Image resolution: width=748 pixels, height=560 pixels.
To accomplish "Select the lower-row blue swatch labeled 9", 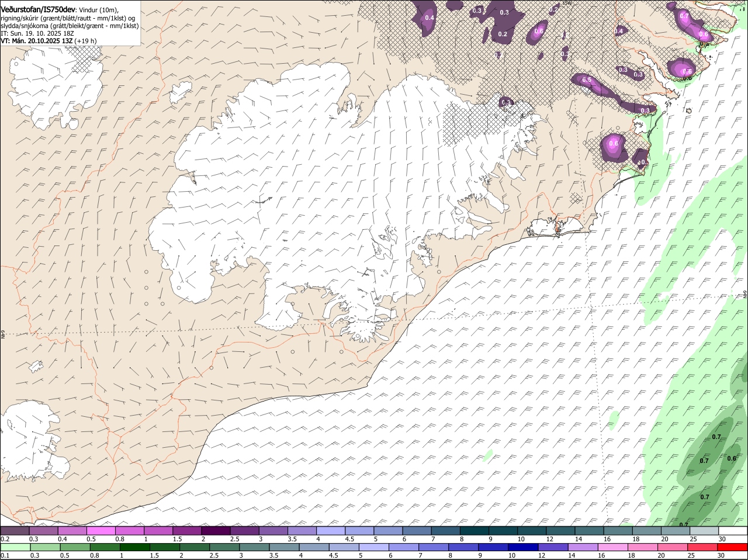I will click(x=493, y=547).
